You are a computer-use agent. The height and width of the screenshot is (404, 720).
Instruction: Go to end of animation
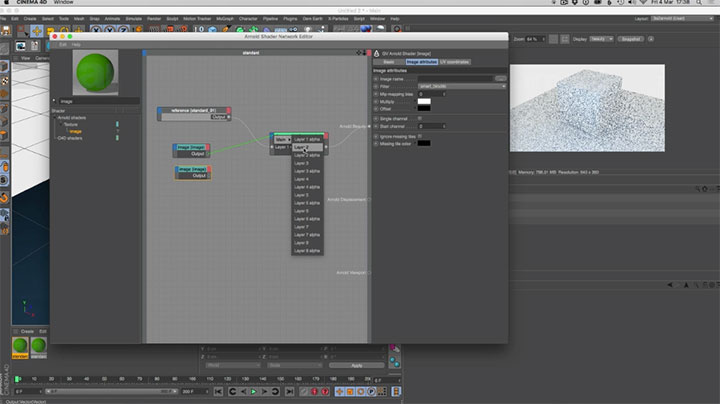289,392
